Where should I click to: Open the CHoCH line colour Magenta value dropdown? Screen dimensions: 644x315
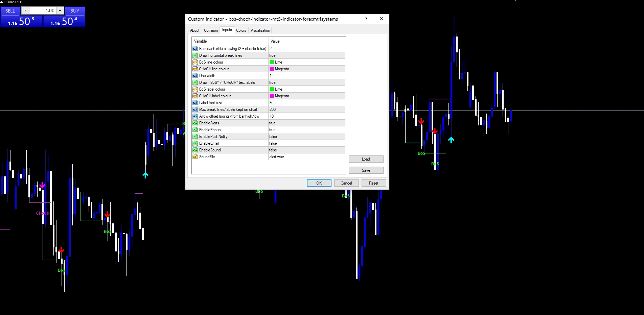(x=307, y=69)
